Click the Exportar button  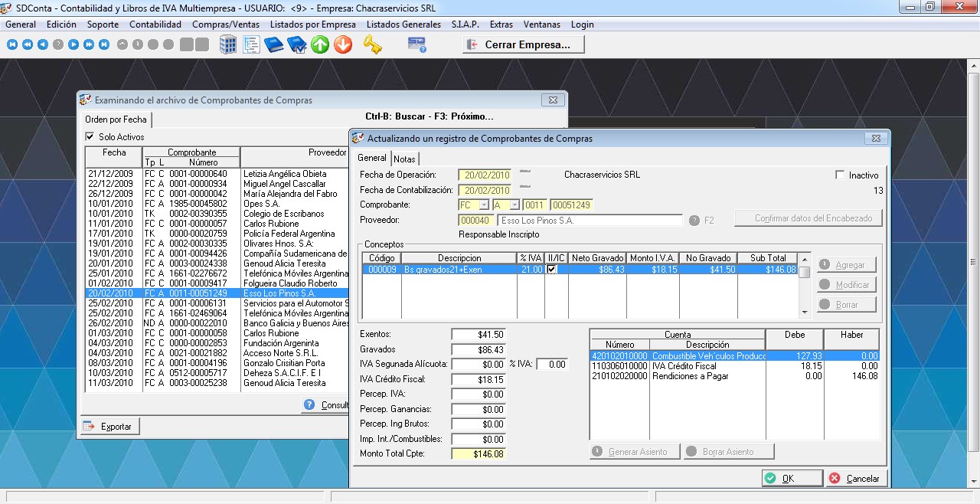pyautogui.click(x=109, y=427)
